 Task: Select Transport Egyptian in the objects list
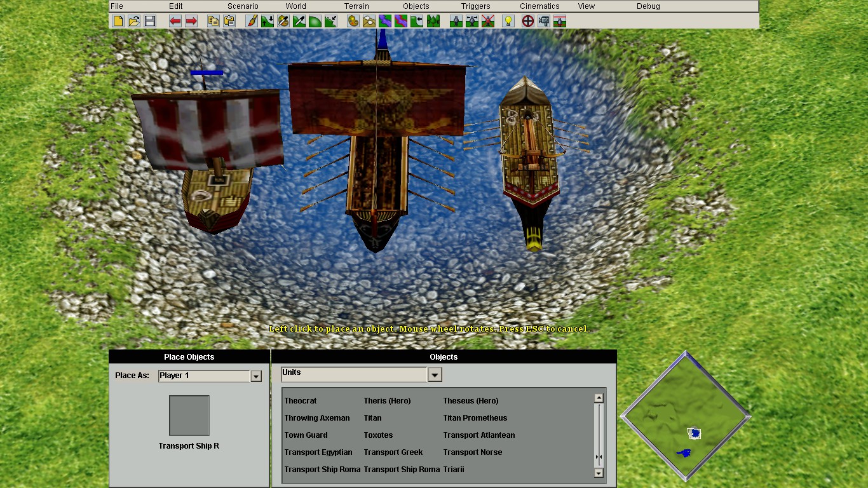318,452
